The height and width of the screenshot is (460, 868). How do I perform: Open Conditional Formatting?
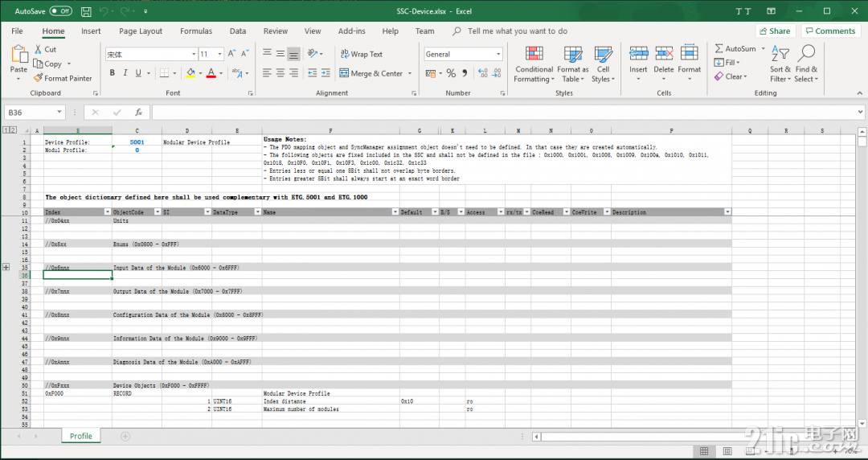point(534,64)
